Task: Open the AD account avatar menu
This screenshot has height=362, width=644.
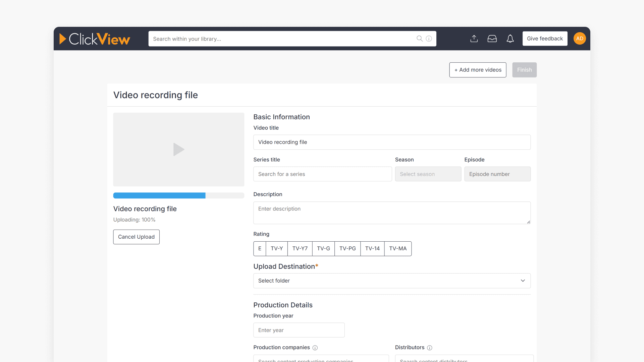Action: click(x=579, y=38)
